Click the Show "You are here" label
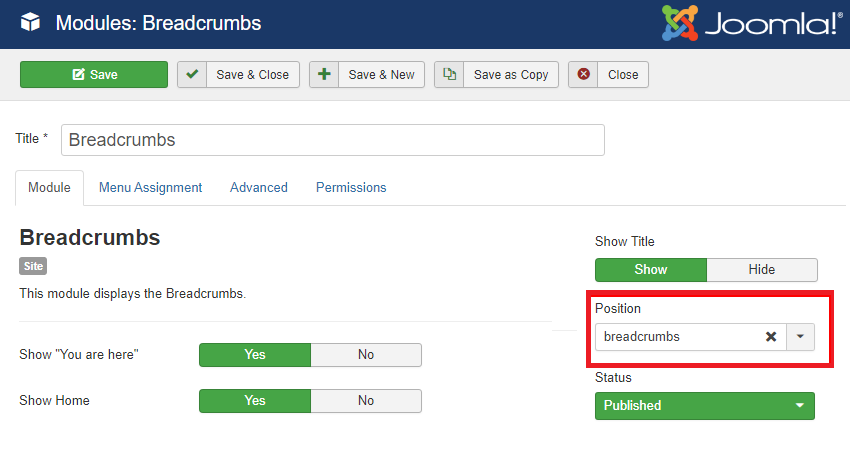Screen dimensions: 850x450 [x=79, y=355]
